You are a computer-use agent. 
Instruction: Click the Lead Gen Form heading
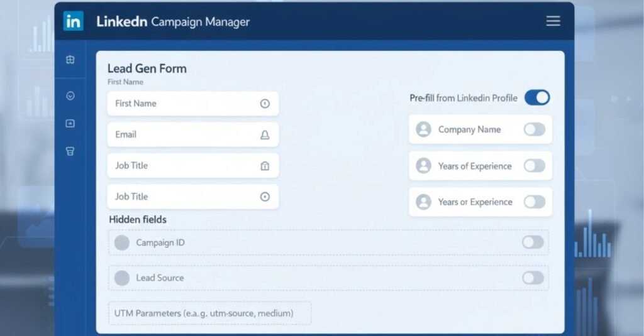[147, 68]
